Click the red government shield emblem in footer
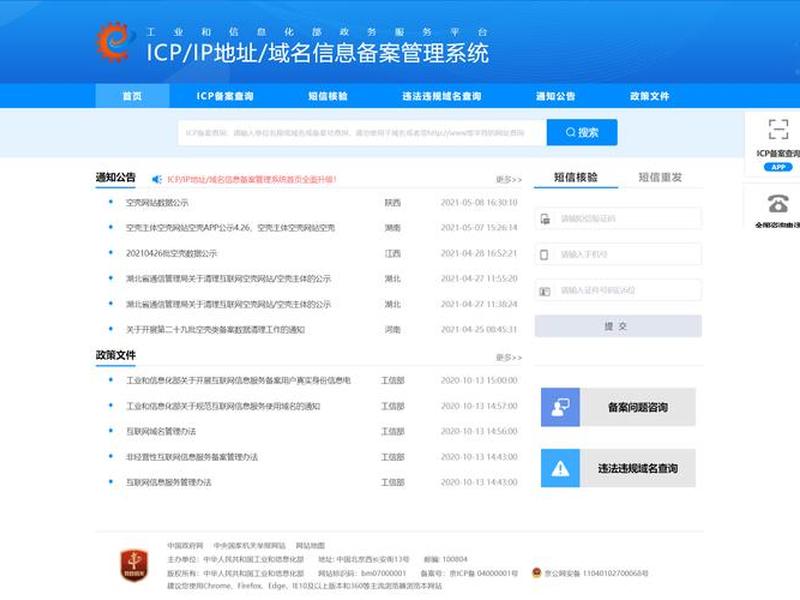 [x=134, y=565]
